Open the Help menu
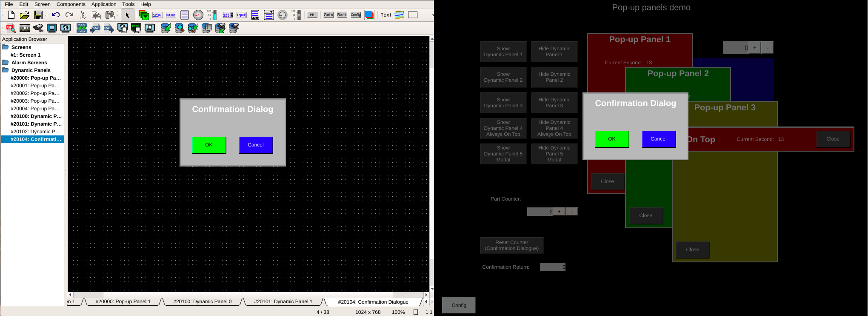This screenshot has height=316, width=868. point(146,4)
